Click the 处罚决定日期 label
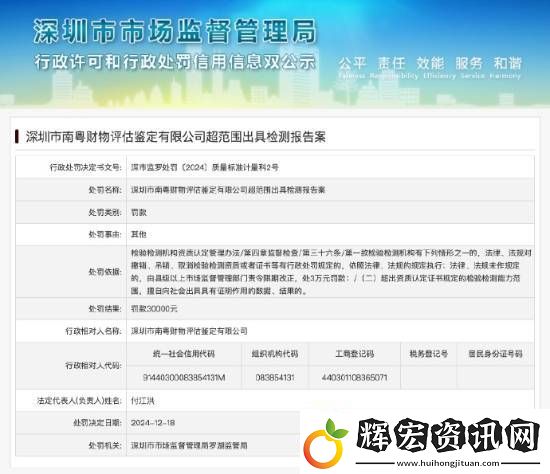 pos(97,423)
